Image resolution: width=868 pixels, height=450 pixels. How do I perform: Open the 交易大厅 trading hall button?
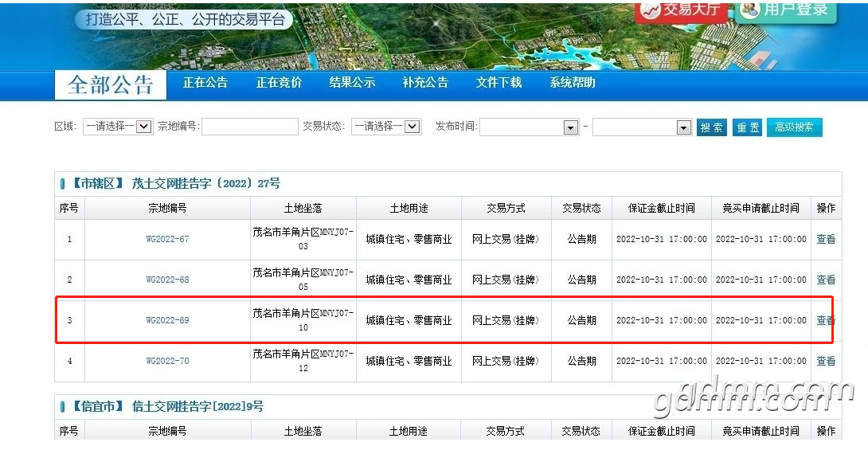(681, 11)
